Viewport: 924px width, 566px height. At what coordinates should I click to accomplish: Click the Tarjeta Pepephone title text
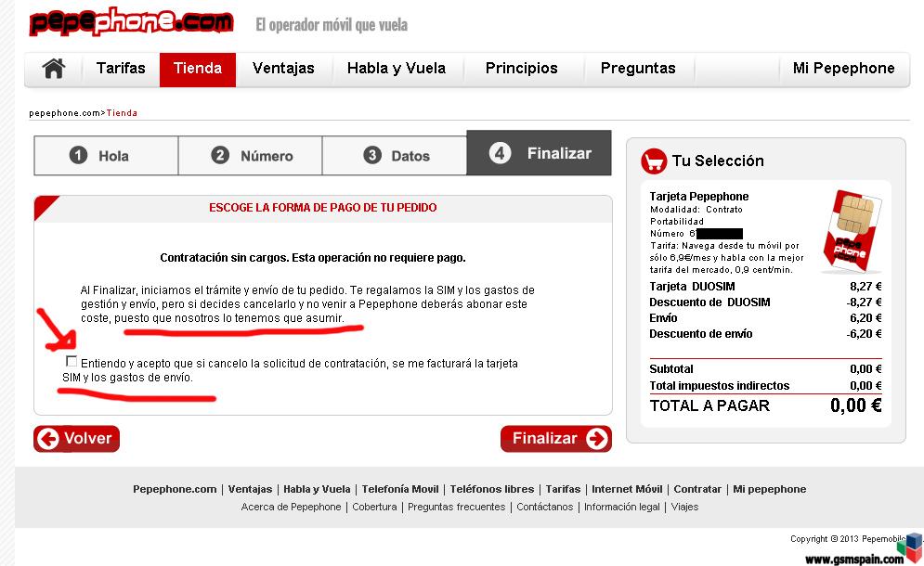[x=699, y=196]
